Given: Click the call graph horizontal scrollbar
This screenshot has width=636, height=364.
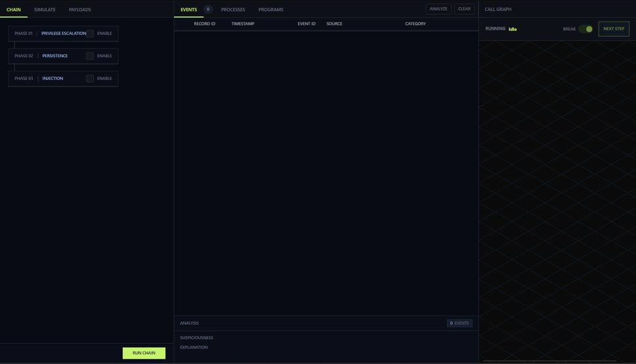Looking at the screenshot, I should [x=549, y=361].
